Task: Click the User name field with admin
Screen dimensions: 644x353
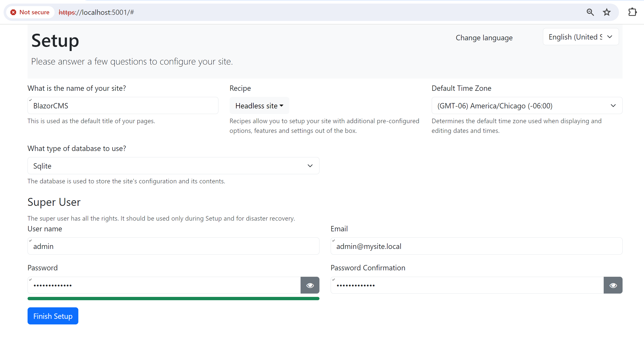Action: pyautogui.click(x=173, y=246)
